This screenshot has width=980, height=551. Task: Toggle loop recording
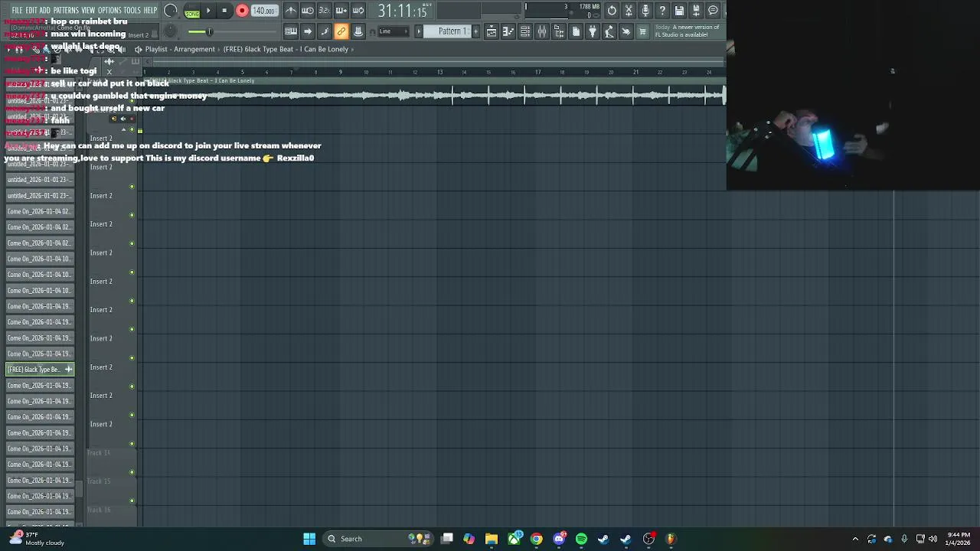358,10
